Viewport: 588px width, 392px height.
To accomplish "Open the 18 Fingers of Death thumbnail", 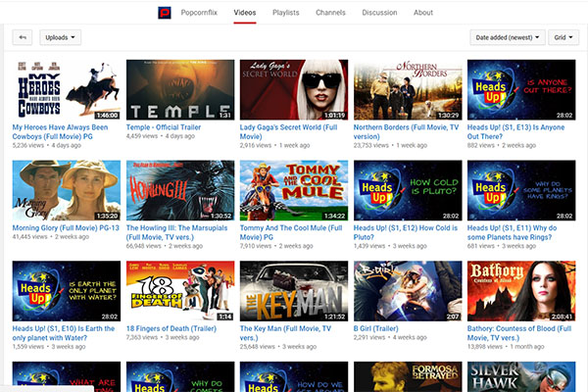I will click(180, 291).
